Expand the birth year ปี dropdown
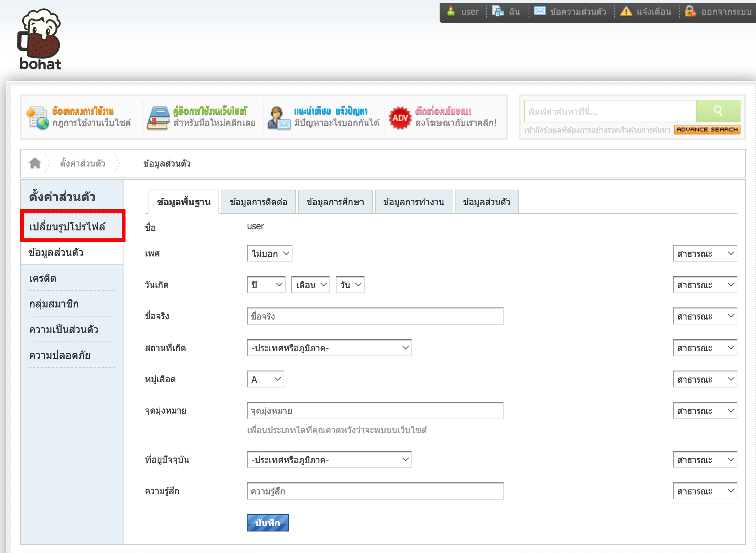This screenshot has width=756, height=553. (x=266, y=285)
